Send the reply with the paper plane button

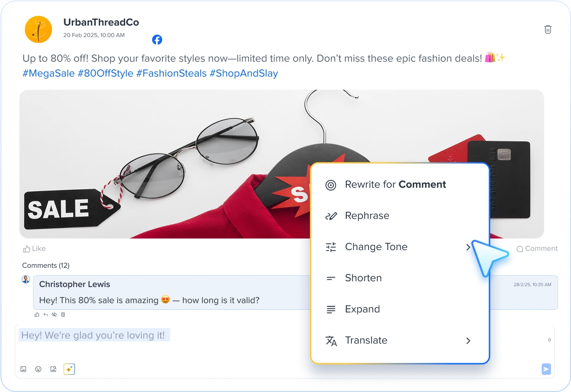coord(546,369)
